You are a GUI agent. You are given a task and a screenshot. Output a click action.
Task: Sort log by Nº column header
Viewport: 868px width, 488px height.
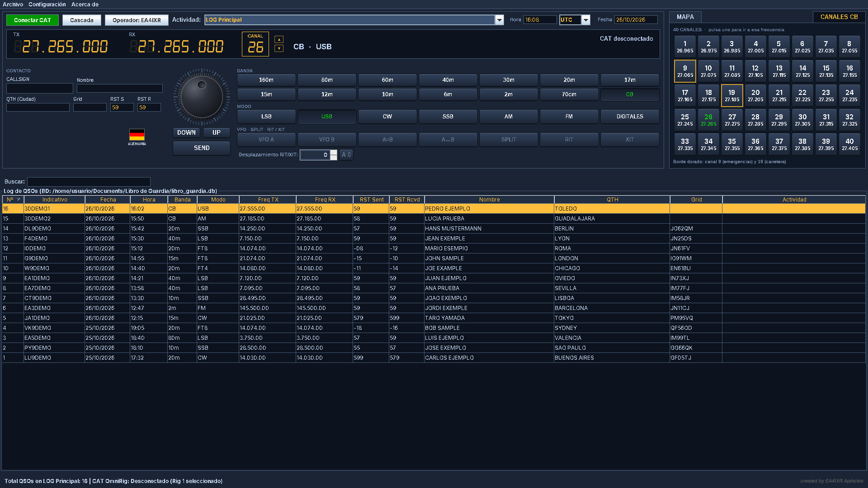[13, 200]
